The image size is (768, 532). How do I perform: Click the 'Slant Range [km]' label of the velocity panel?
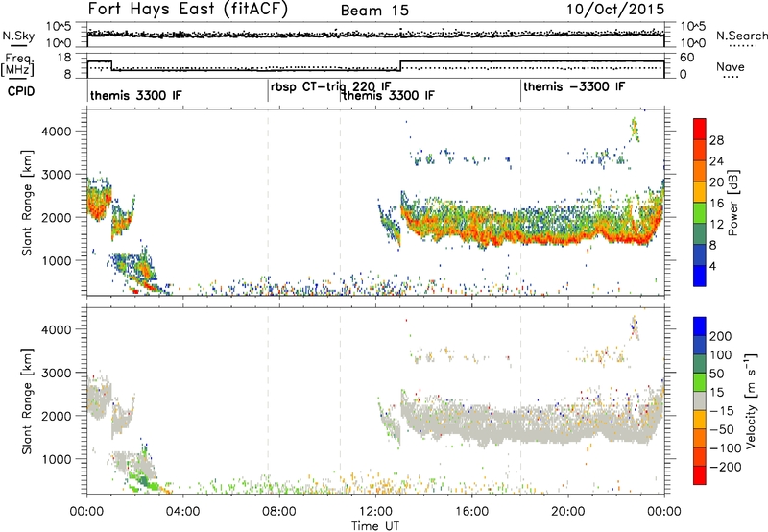27,400
